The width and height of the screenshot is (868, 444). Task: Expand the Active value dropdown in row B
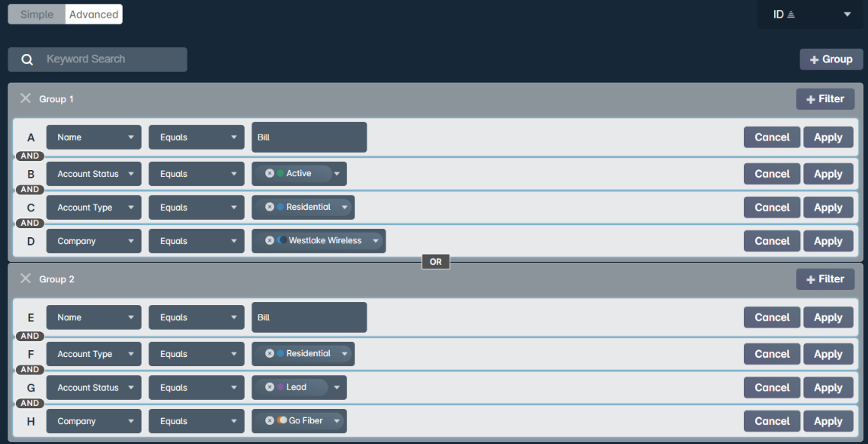point(337,174)
